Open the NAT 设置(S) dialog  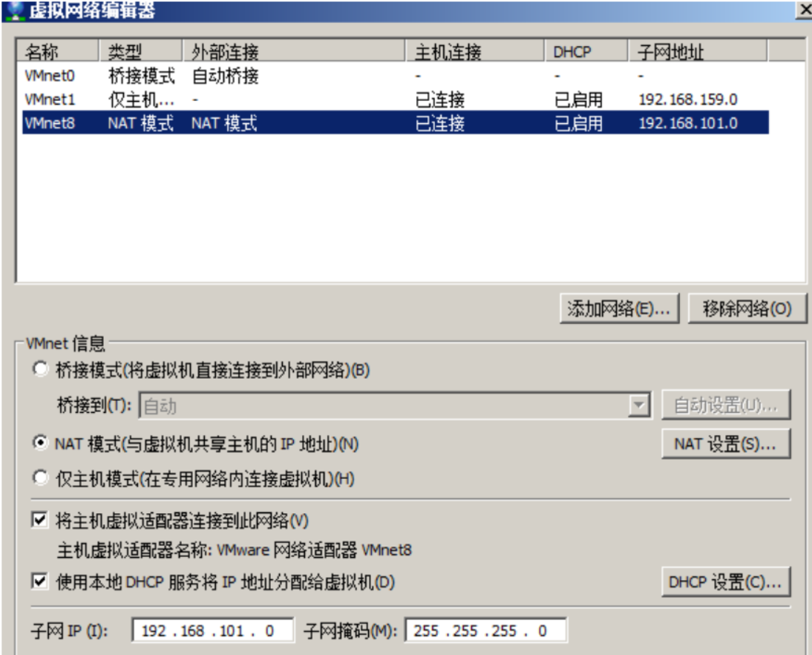724,444
